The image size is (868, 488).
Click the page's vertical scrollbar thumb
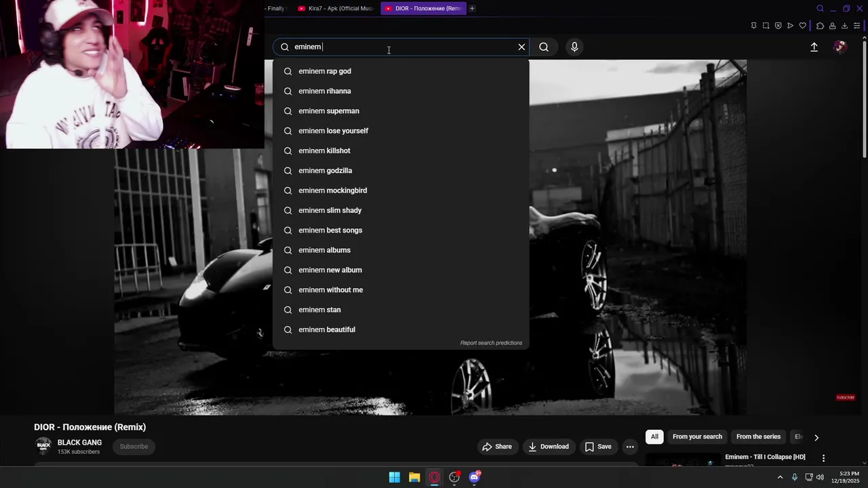[x=864, y=99]
